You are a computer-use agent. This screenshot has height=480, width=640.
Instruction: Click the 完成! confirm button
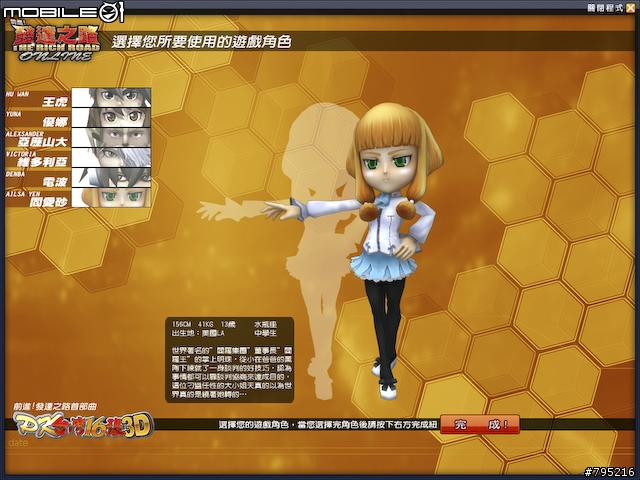click(480, 424)
